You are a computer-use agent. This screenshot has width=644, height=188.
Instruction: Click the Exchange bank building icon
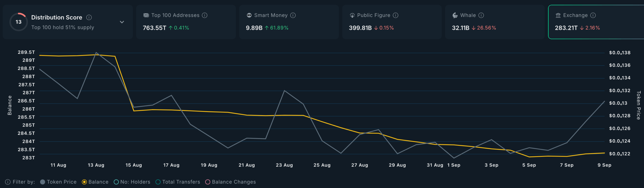coord(558,15)
